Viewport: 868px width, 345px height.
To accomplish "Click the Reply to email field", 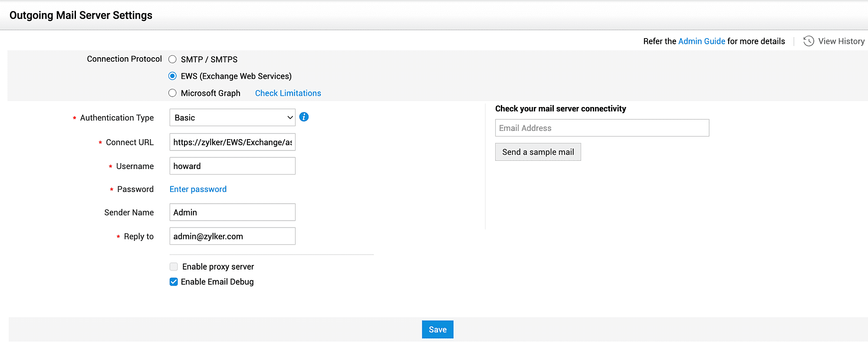I will tap(232, 236).
